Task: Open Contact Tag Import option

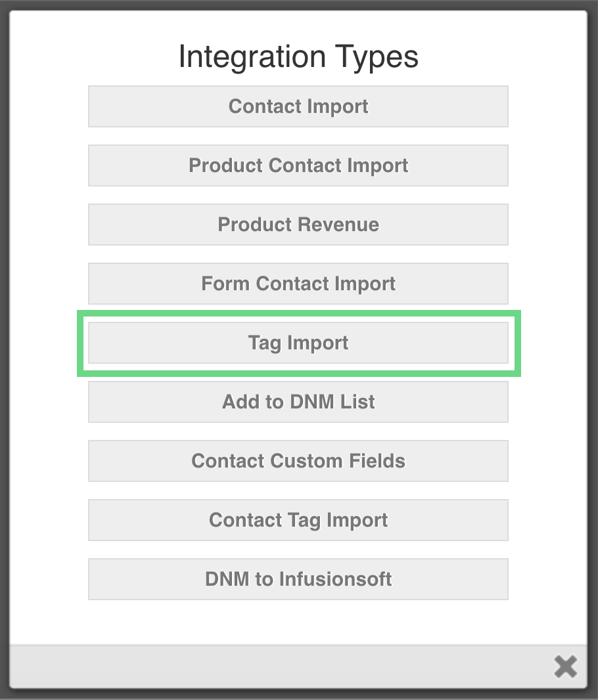Action: tap(298, 520)
